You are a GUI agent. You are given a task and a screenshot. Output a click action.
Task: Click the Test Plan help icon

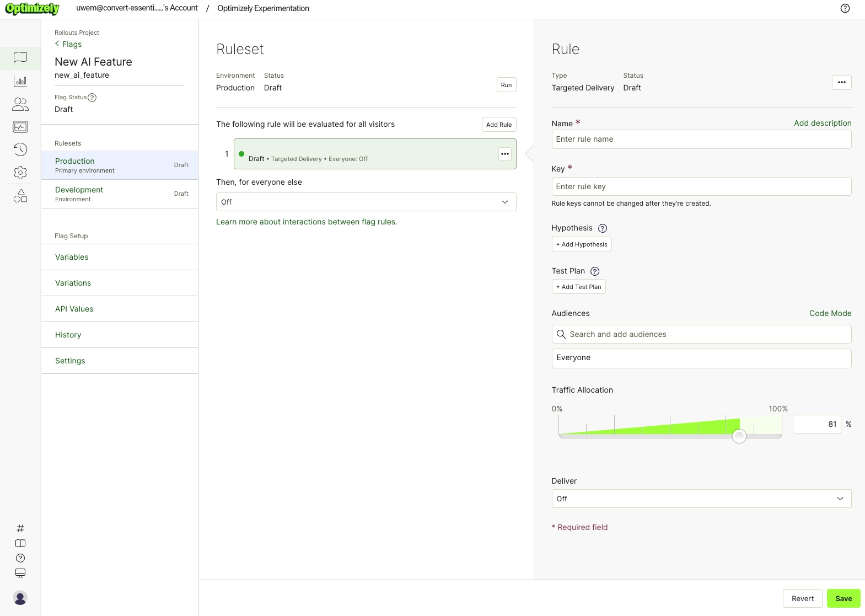[595, 271]
